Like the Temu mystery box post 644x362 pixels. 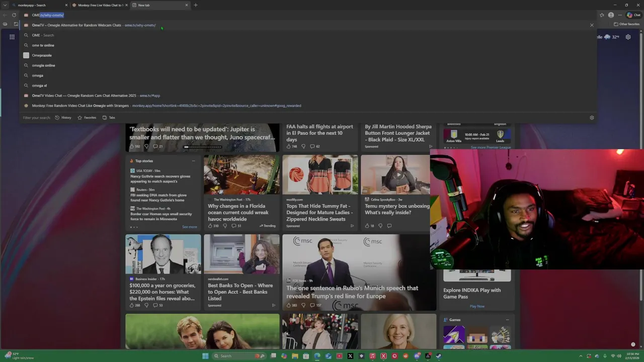[367, 226]
